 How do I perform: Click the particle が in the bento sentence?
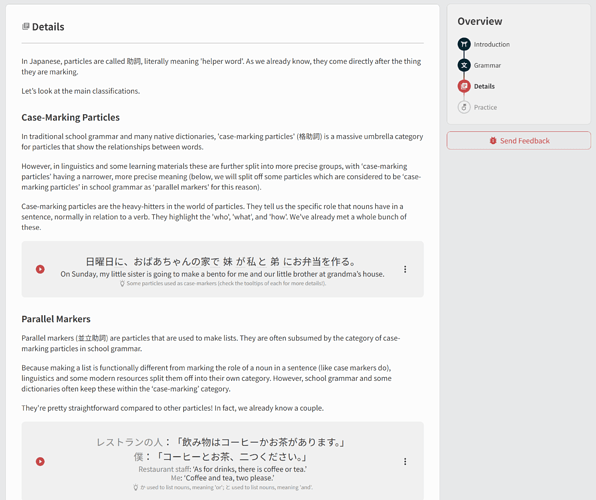pos(241,262)
